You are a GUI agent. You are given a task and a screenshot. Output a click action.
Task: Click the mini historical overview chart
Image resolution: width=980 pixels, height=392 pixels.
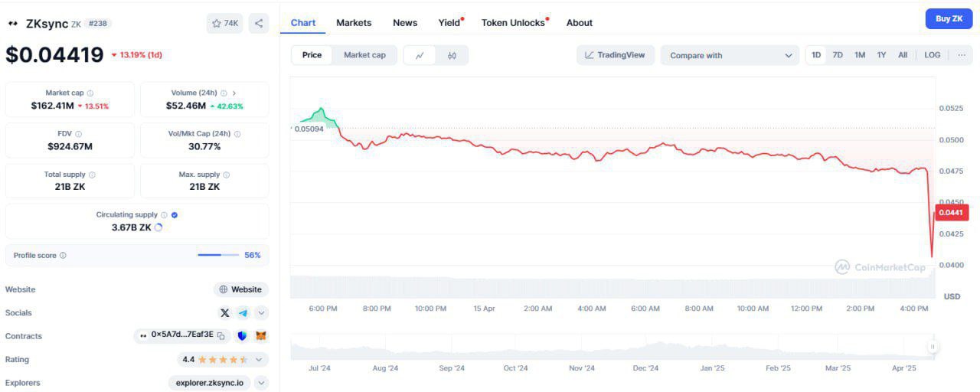611,347
